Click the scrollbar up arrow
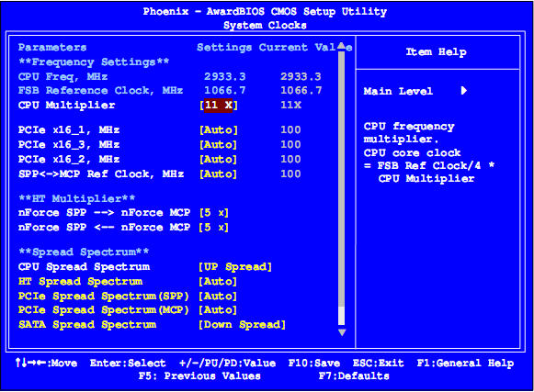This screenshot has height=392, width=534. (342, 46)
